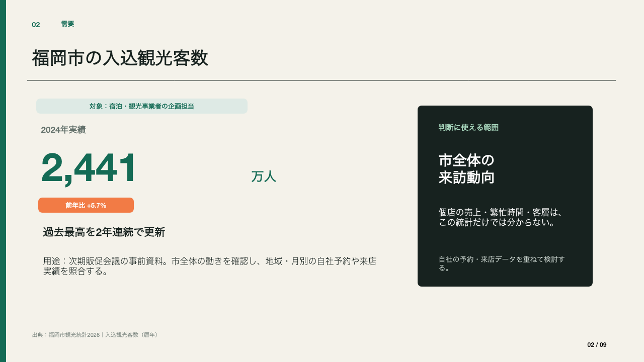Click the orange 前年比 +5.7% badge
The width and height of the screenshot is (644, 362).
pos(86,205)
